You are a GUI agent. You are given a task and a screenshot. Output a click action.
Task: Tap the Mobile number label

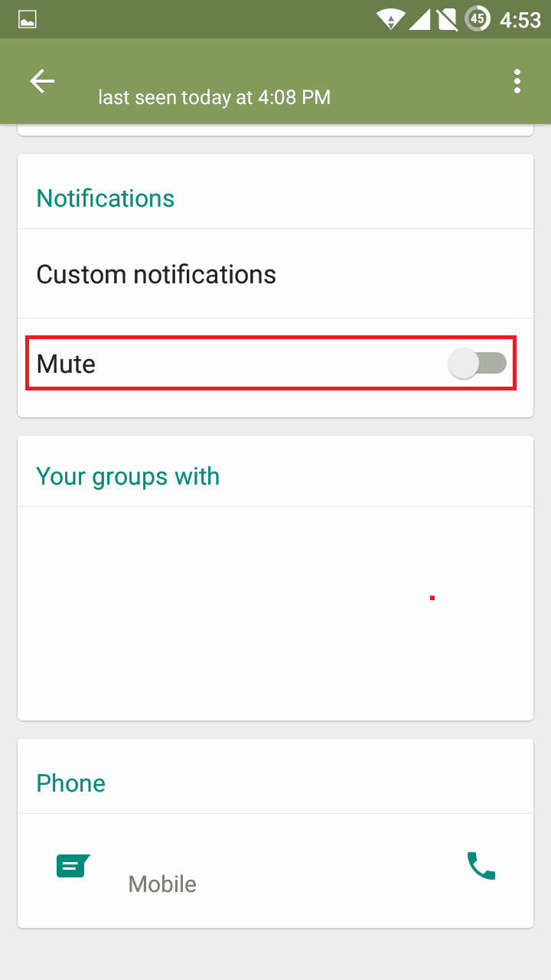coord(162,884)
